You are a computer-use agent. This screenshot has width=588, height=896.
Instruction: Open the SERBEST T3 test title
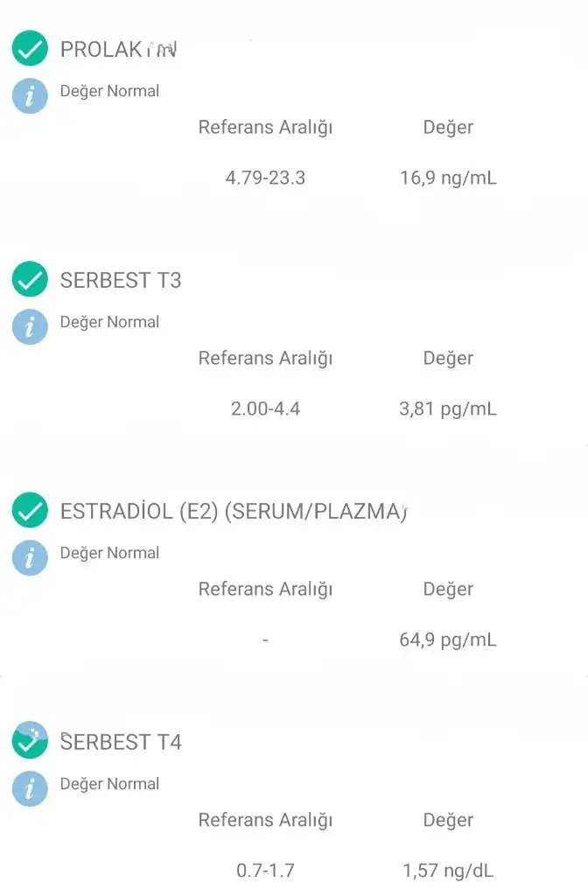click(x=121, y=281)
